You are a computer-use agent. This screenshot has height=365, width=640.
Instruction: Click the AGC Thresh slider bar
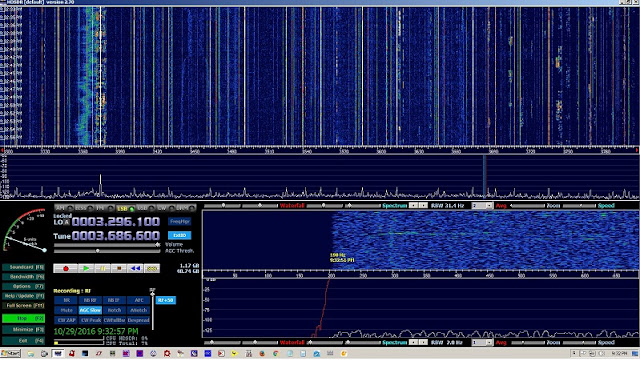pyautogui.click(x=107, y=251)
